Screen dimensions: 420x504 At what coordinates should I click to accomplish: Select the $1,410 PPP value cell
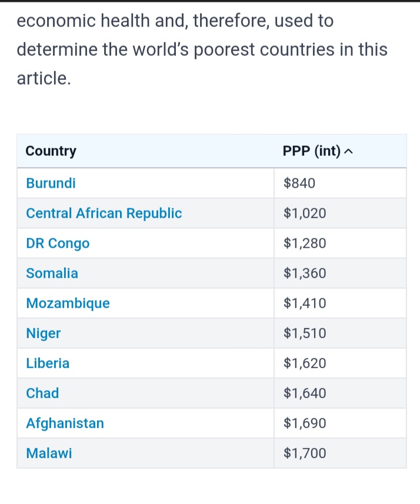340,303
